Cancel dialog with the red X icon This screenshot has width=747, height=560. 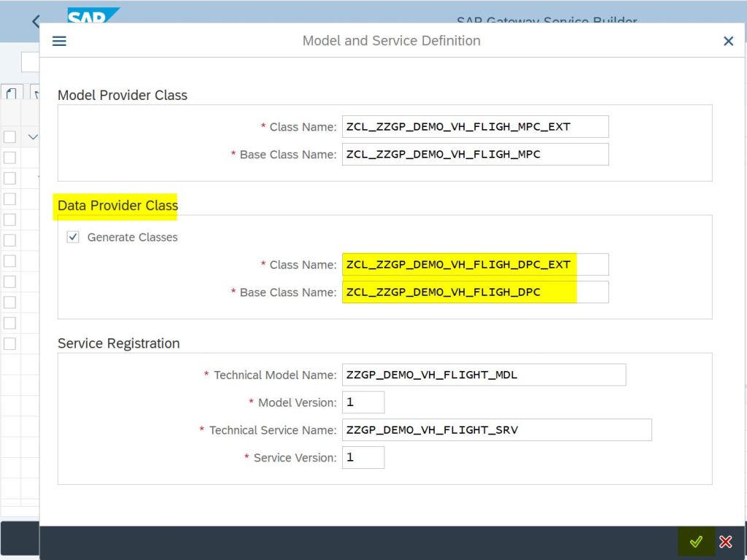tap(726, 542)
